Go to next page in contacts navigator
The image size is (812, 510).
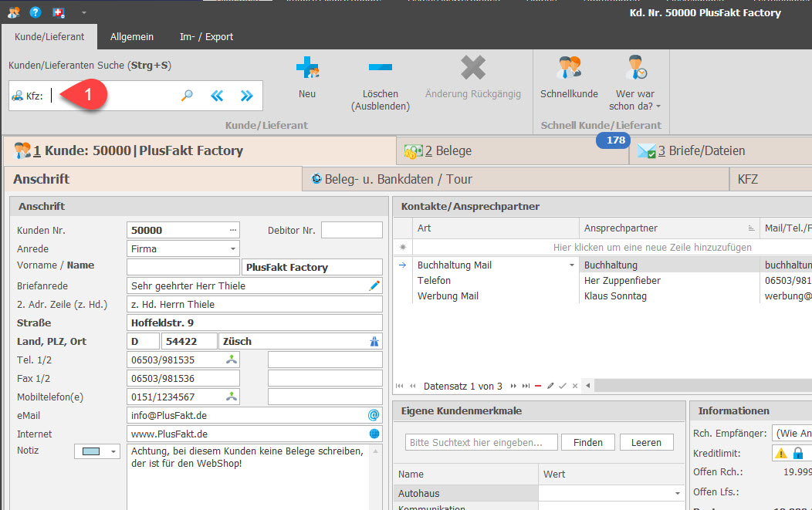pyautogui.click(x=513, y=387)
